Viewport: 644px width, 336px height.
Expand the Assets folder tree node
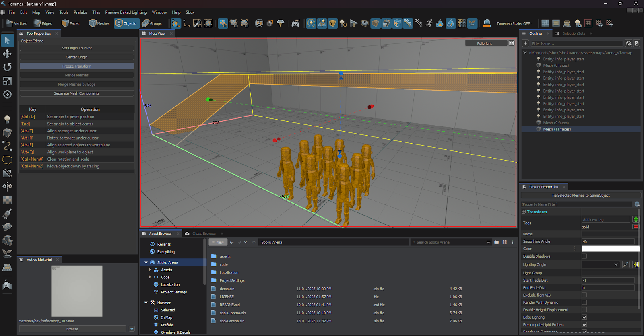(x=150, y=270)
